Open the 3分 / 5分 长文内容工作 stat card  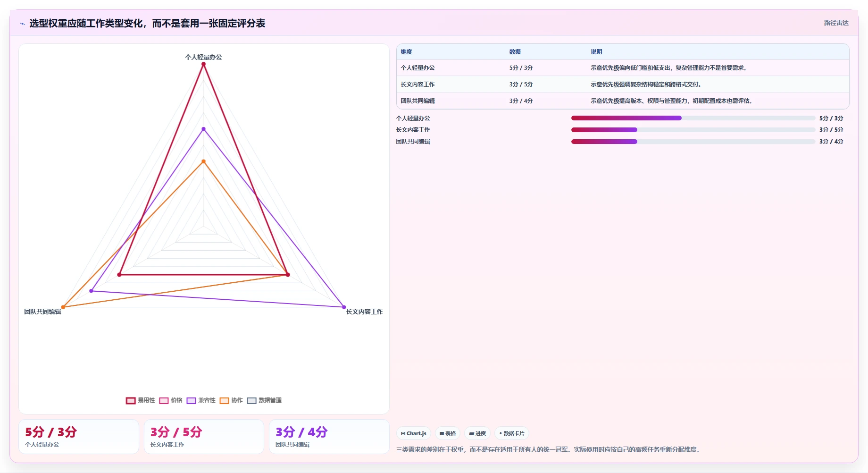[x=204, y=437]
